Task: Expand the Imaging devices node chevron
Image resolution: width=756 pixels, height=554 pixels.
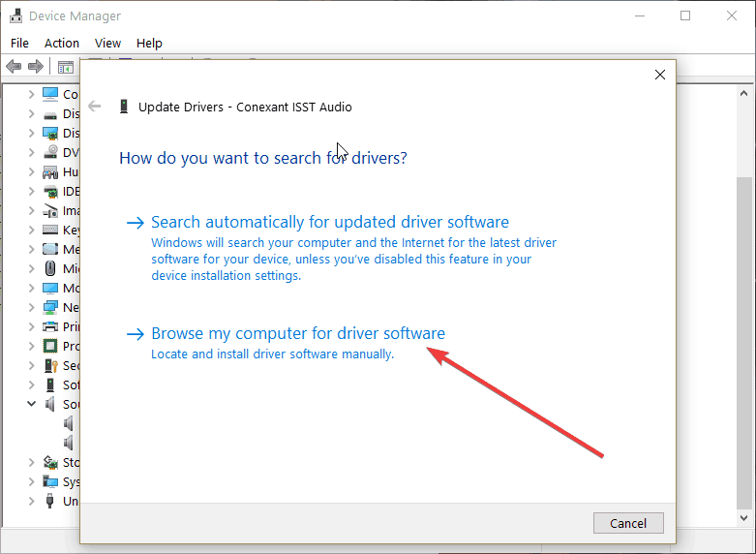Action: pyautogui.click(x=31, y=210)
